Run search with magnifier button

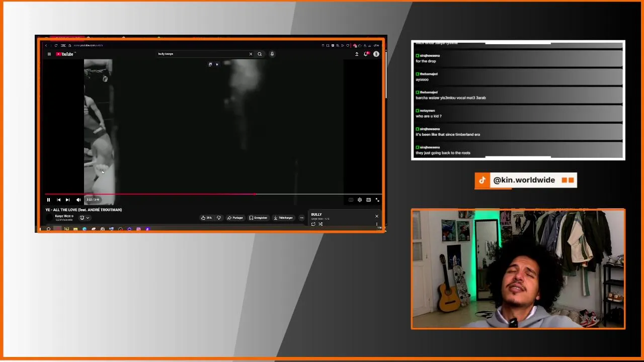260,54
